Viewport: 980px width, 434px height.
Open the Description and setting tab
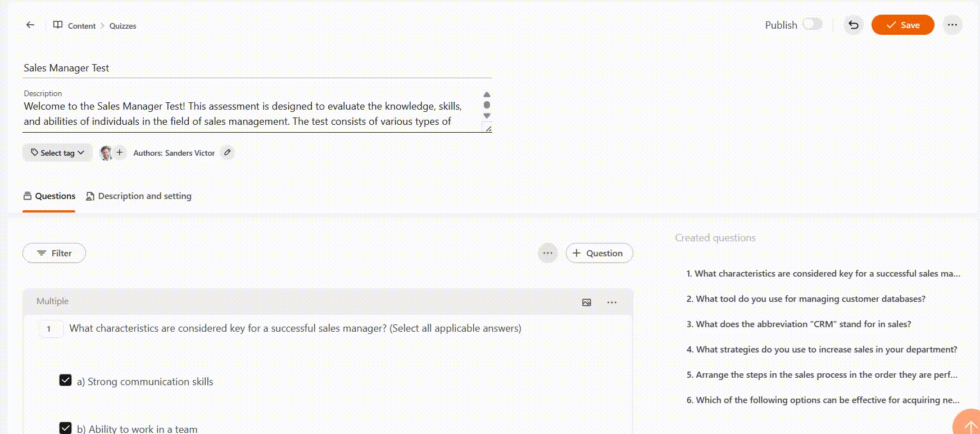tap(139, 196)
